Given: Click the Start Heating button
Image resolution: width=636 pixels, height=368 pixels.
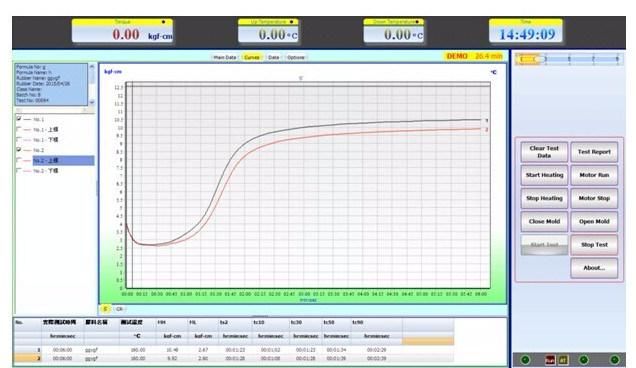Looking at the screenshot, I should tap(544, 175).
